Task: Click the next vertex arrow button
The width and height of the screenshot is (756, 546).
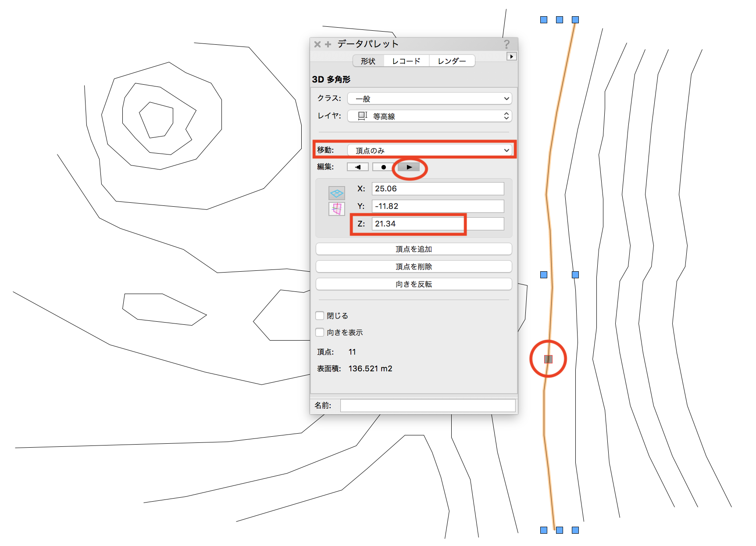Action: click(409, 167)
